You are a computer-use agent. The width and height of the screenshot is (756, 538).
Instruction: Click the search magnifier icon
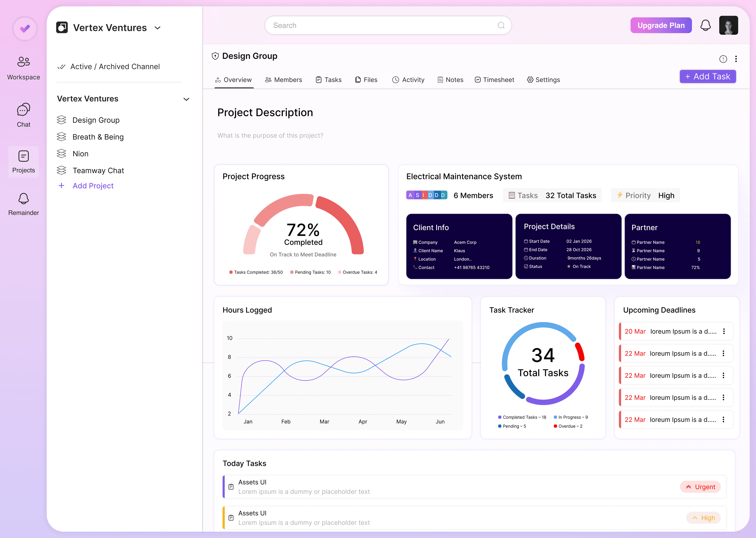point(501,25)
